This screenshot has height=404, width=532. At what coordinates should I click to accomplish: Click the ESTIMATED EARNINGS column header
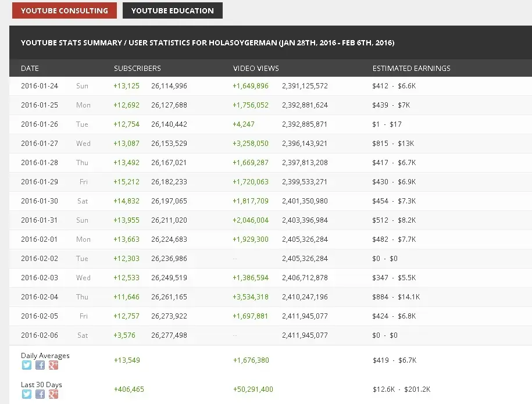[x=411, y=68]
